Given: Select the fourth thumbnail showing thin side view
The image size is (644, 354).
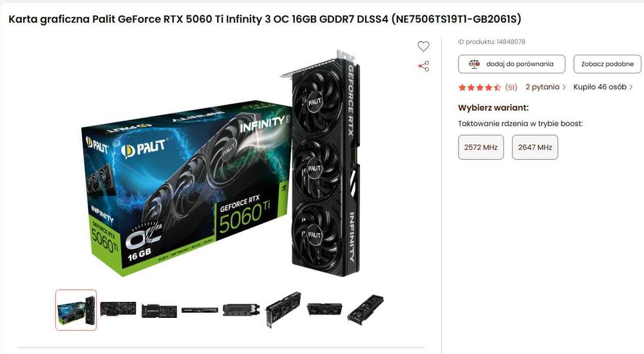Looking at the screenshot, I should (200, 310).
